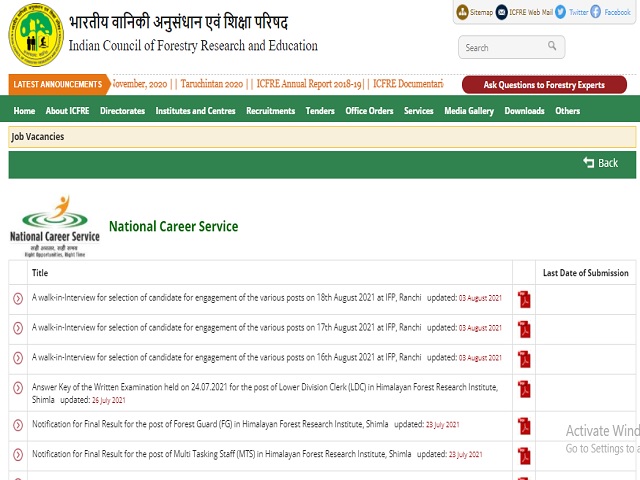Screen dimensions: 640x480
Task: Click bullet icon beside 17th August interview
Action: click(x=18, y=328)
